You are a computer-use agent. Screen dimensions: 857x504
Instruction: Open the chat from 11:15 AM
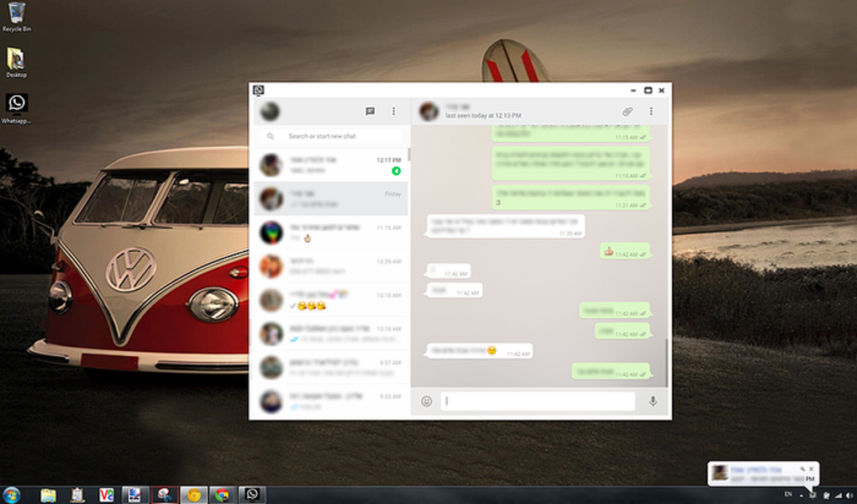331,233
